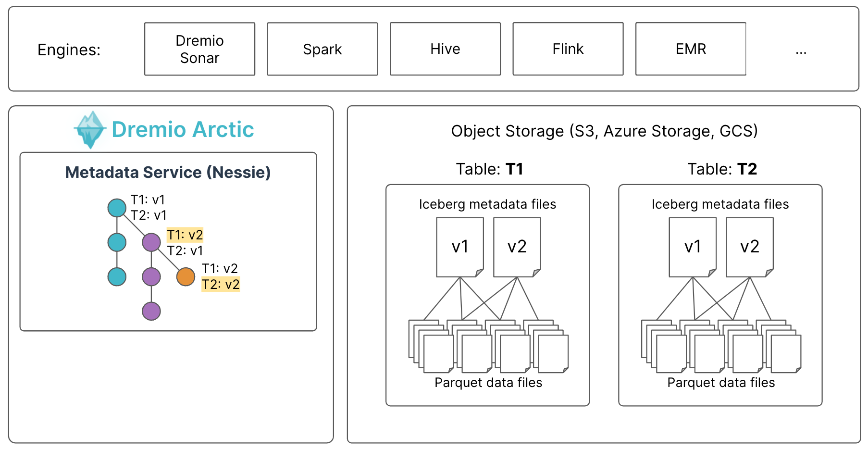
Task: Click the EMR engine box
Action: point(691,49)
